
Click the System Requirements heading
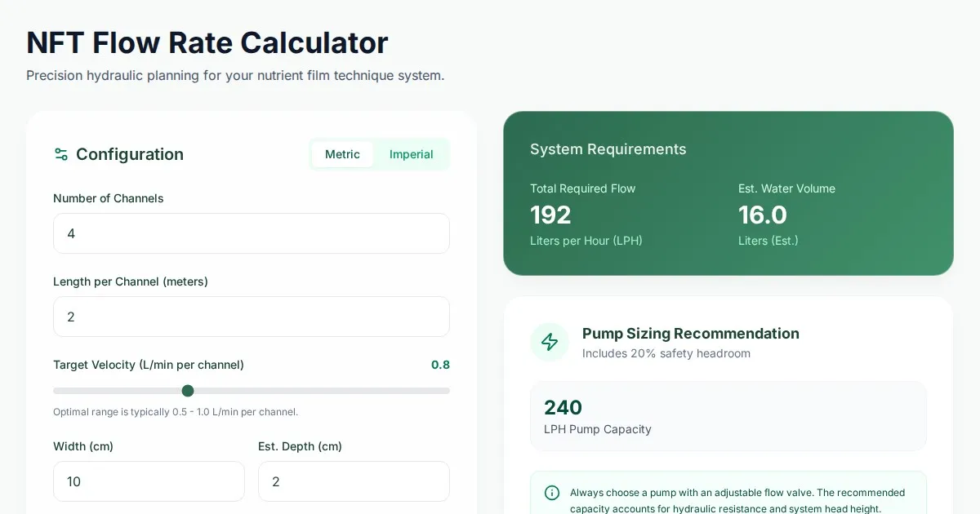point(608,149)
